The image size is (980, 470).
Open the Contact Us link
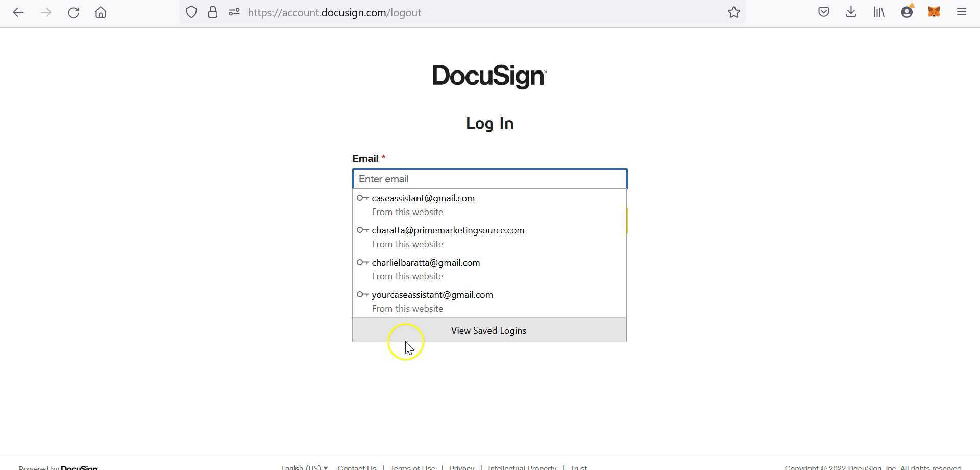[356, 467]
